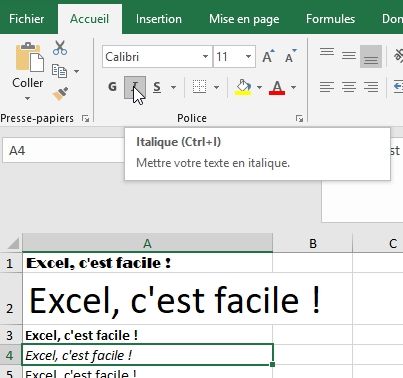Select column A header

(x=147, y=243)
